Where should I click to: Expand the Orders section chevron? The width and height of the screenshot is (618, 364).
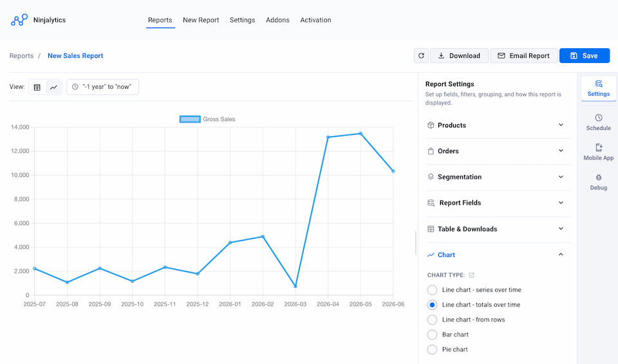pos(561,151)
